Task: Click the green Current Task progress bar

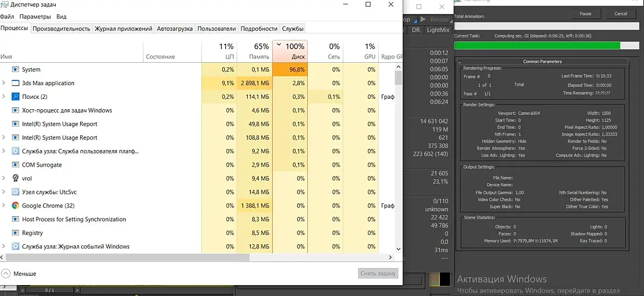Action: [537, 45]
